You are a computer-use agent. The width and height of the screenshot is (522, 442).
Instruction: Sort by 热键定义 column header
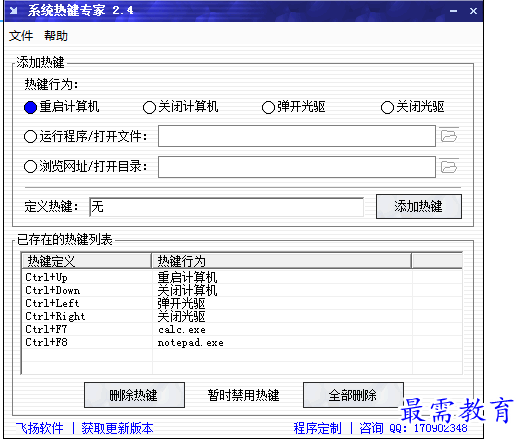click(x=87, y=261)
